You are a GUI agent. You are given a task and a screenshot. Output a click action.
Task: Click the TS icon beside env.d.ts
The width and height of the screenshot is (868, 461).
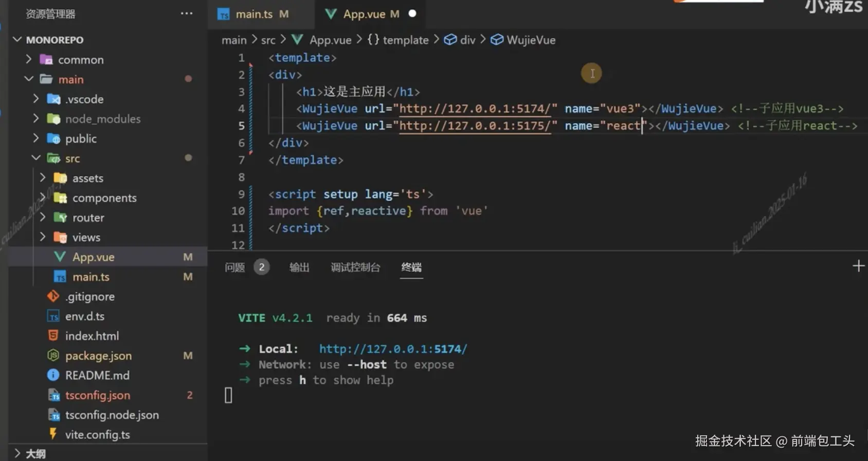tap(53, 316)
